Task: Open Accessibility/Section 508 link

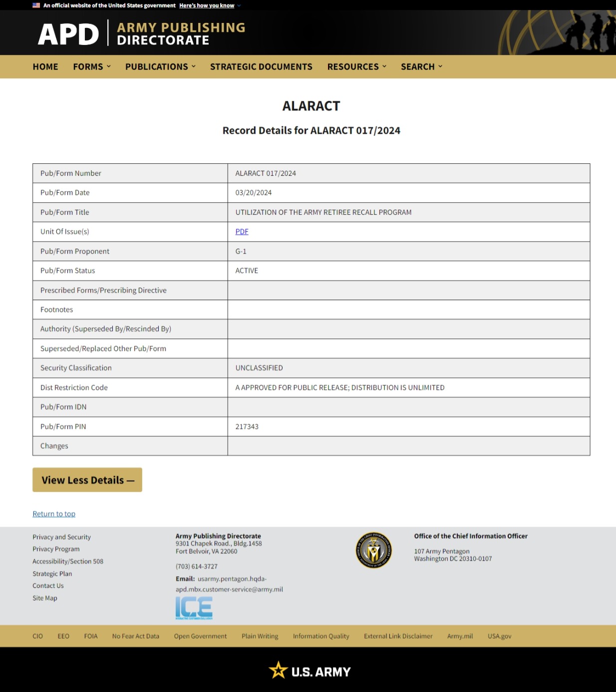Action: pos(68,562)
